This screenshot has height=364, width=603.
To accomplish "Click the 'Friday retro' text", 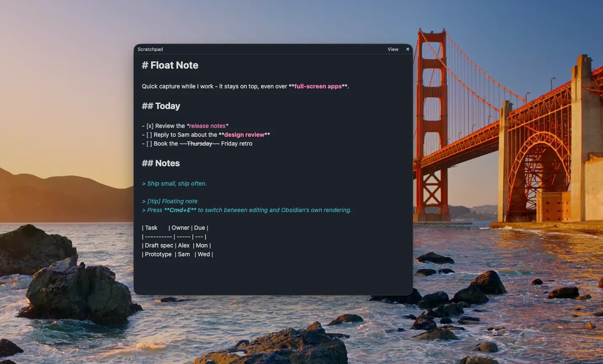I will (x=237, y=143).
